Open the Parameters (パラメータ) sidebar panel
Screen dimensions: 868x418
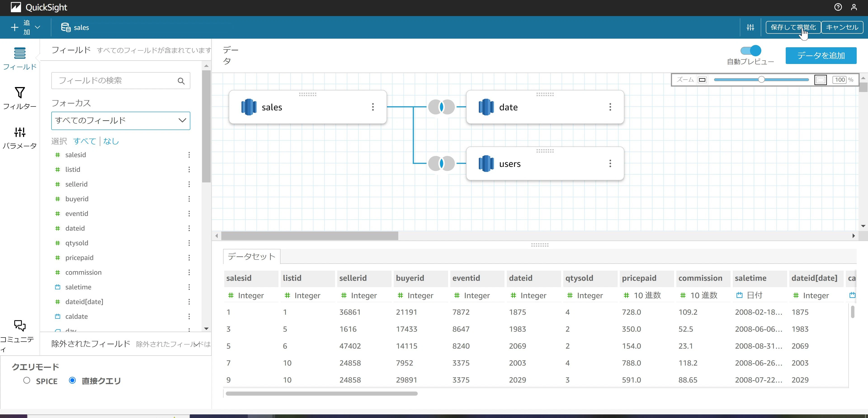click(19, 137)
